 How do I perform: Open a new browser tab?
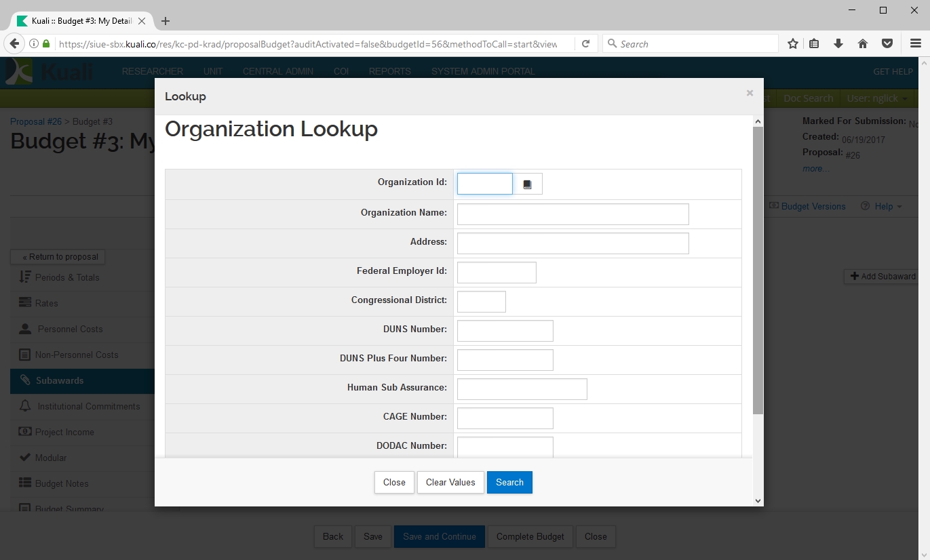(x=166, y=21)
